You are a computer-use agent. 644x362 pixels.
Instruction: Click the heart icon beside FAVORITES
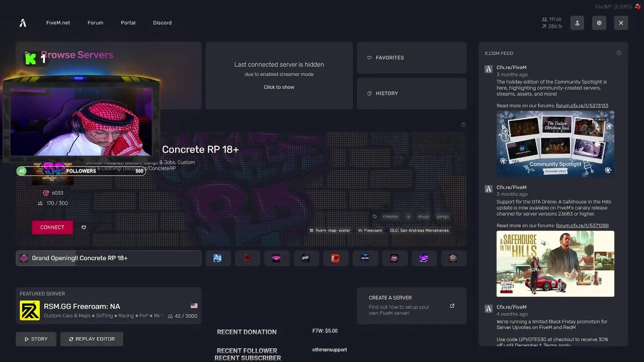point(369,58)
